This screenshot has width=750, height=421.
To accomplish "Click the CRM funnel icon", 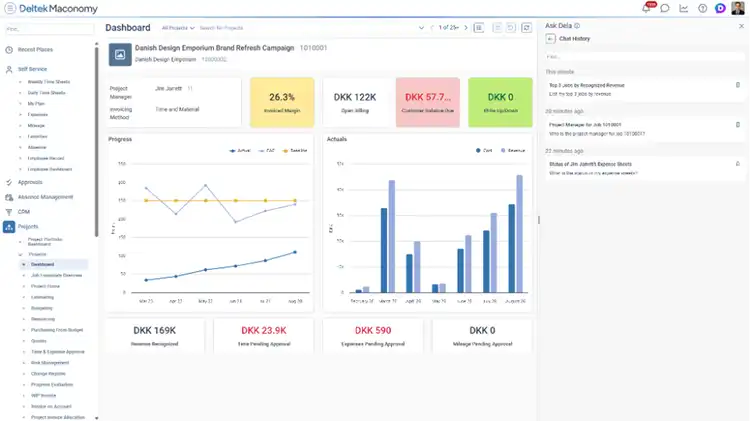I will pos(9,212).
